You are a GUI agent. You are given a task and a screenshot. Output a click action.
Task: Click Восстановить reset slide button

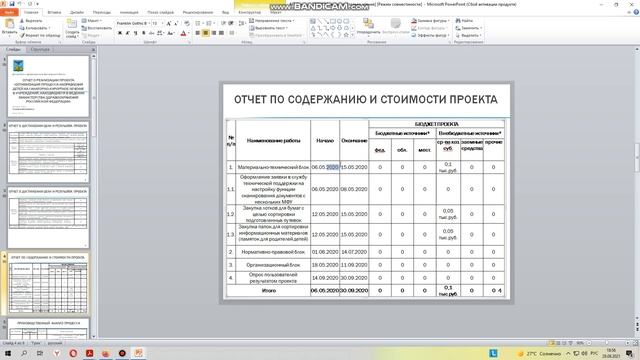[97, 28]
